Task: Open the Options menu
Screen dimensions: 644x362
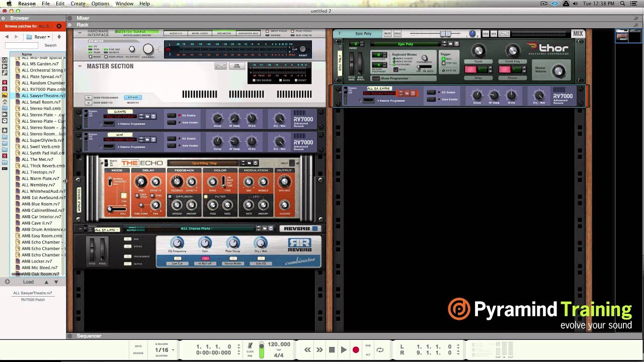Action: pyautogui.click(x=100, y=4)
